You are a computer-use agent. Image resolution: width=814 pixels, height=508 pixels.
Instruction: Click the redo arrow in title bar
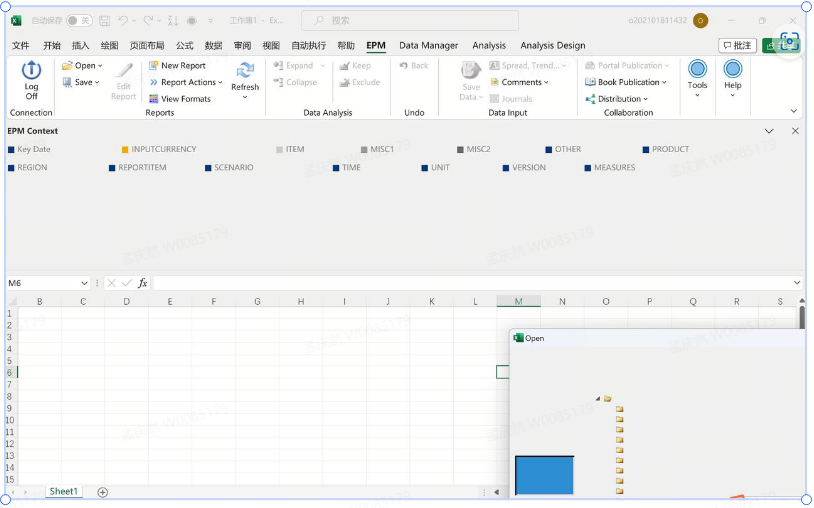point(148,21)
